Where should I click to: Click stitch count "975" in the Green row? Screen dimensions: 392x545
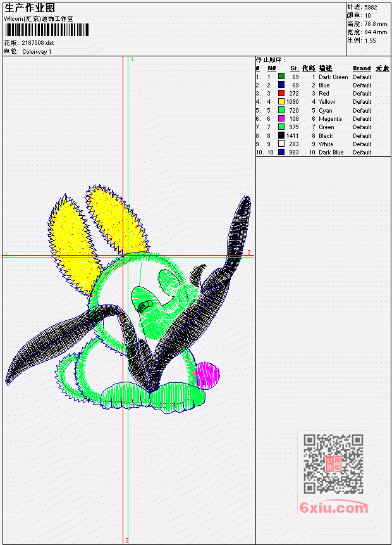[x=294, y=127]
